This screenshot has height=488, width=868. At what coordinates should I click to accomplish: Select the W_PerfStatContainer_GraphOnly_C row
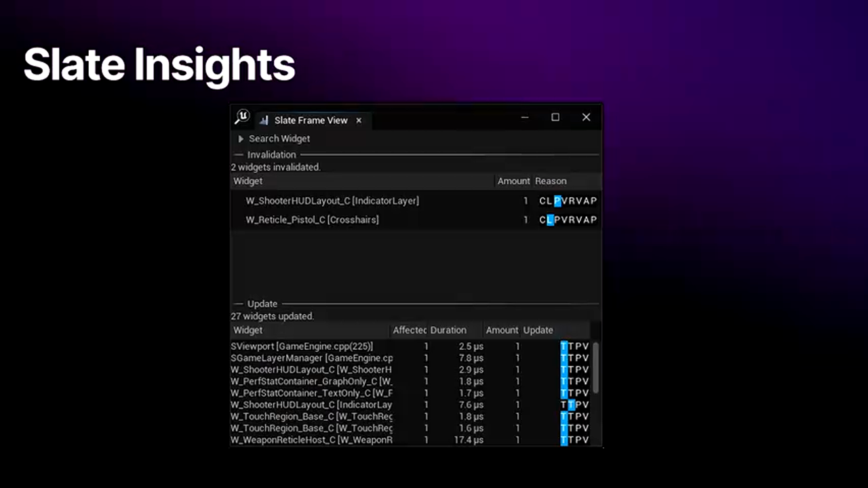click(x=311, y=382)
